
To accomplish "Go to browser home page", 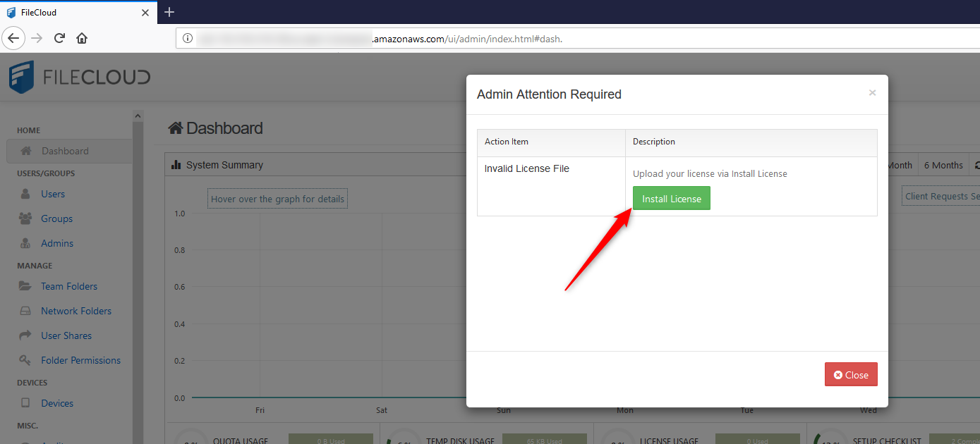I will coord(82,38).
